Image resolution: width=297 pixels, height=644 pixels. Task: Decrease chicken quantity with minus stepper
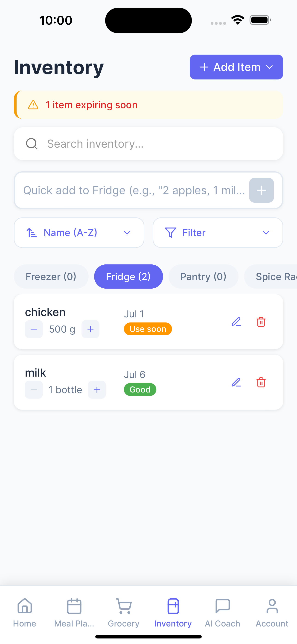34,329
